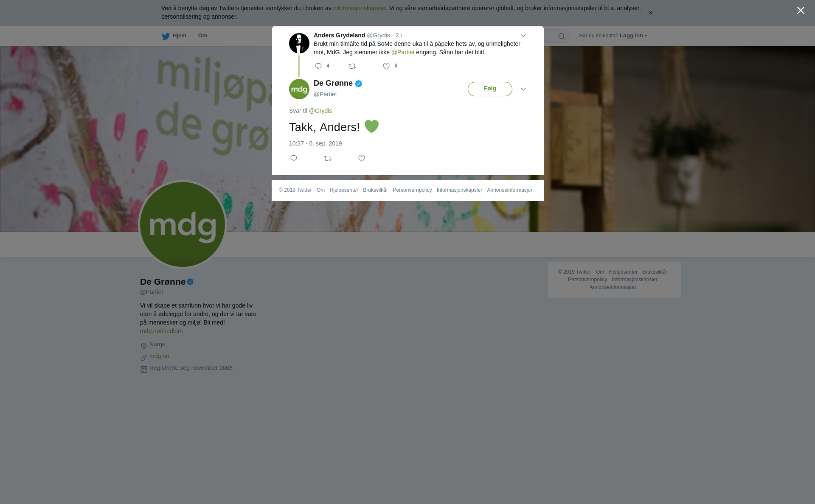Open the Om menu item in top bar
This screenshot has width=815, height=504.
[x=202, y=36]
